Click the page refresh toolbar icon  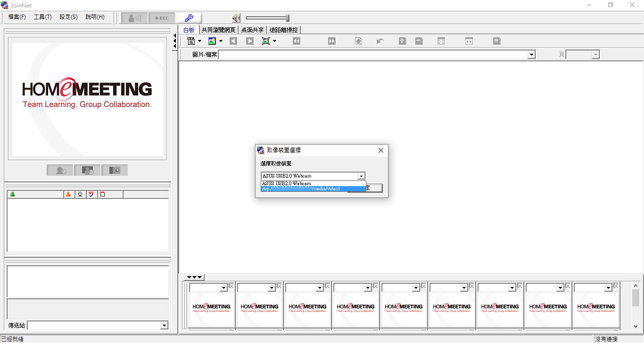[x=359, y=41]
